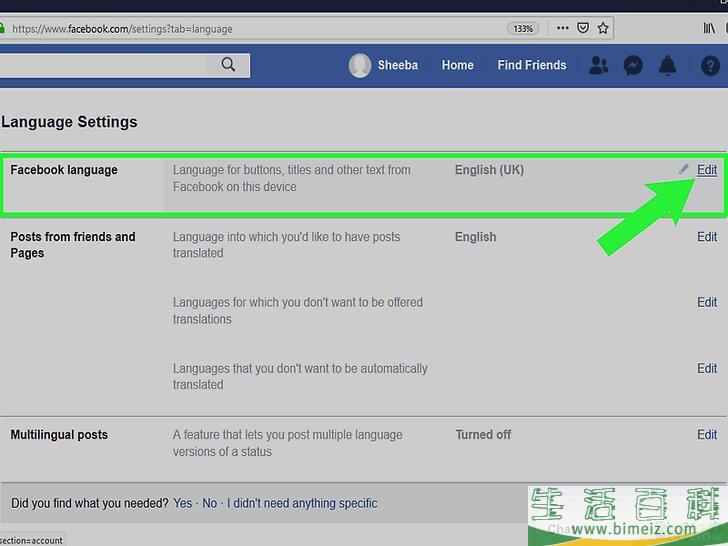The width and height of the screenshot is (728, 546).
Task: Open the Help question mark icon
Action: pyautogui.click(x=710, y=65)
